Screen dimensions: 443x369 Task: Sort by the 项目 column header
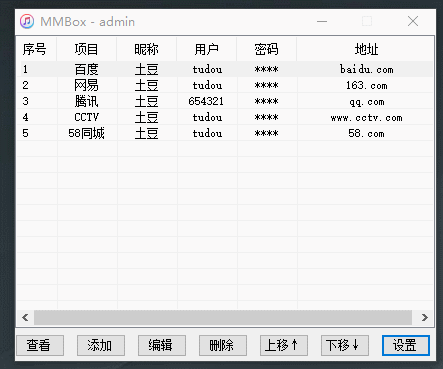tap(87, 49)
